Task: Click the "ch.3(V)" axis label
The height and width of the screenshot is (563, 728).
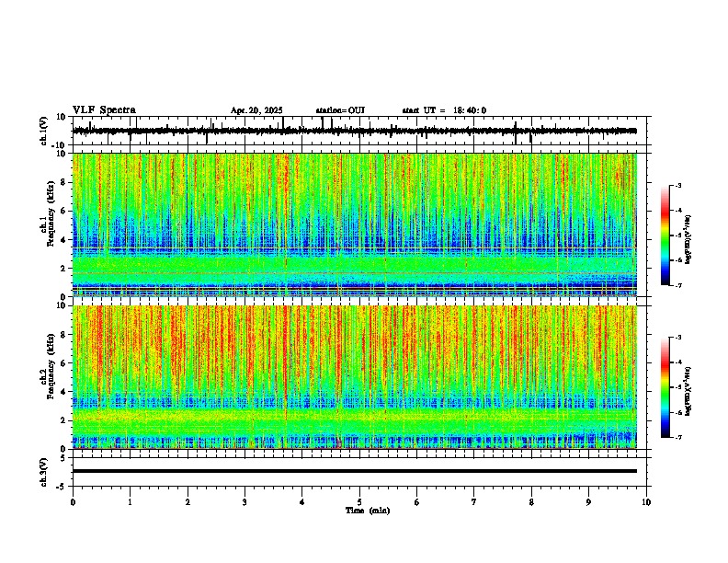Action: (x=44, y=473)
